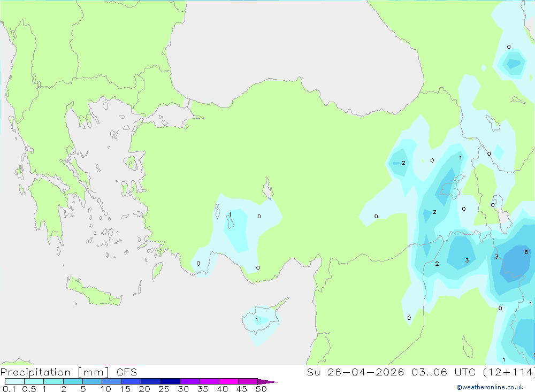
Task: Select the 40–45 mm magenta legend swatch
Action: [228, 381]
